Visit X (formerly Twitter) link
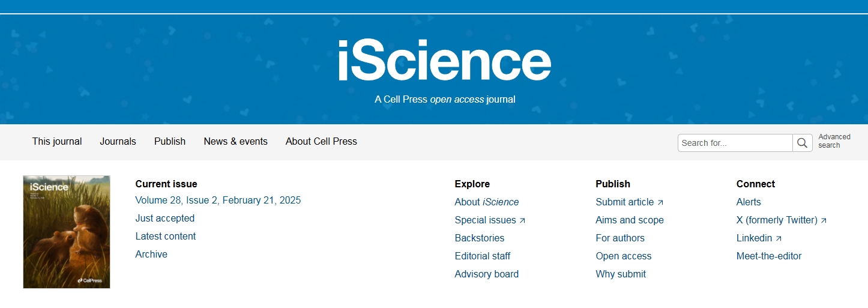868x308 pixels. click(782, 220)
